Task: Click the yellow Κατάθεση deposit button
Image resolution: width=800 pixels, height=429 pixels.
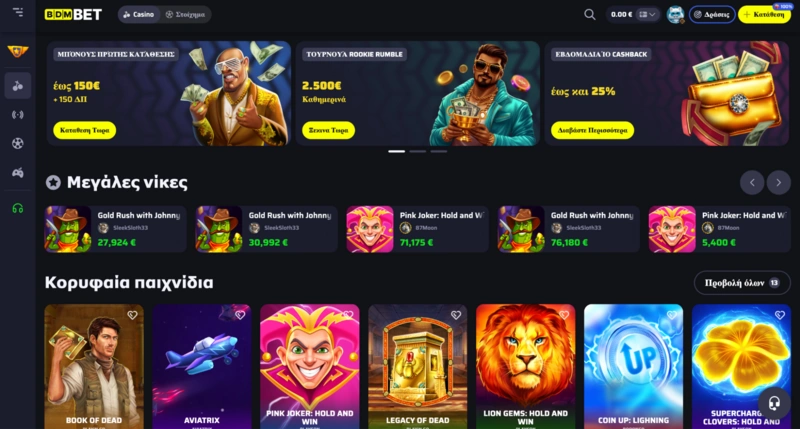Action: pyautogui.click(x=764, y=14)
